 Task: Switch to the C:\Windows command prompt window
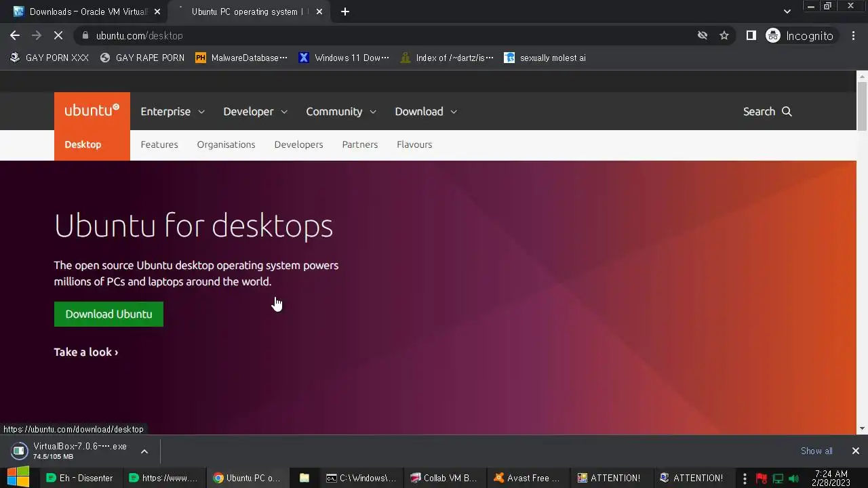pyautogui.click(x=361, y=478)
